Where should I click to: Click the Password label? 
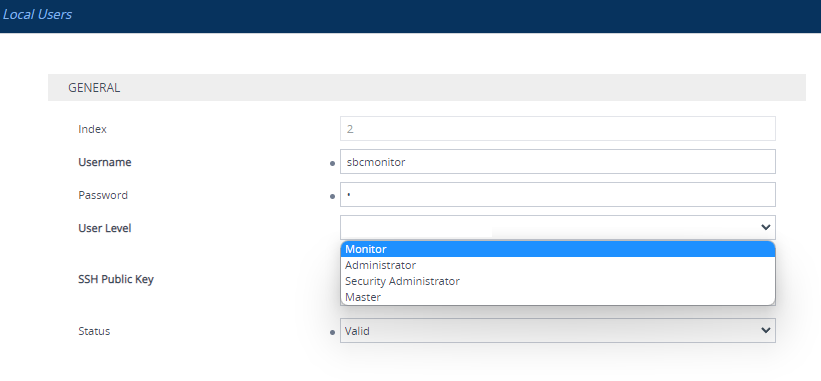pos(103,195)
